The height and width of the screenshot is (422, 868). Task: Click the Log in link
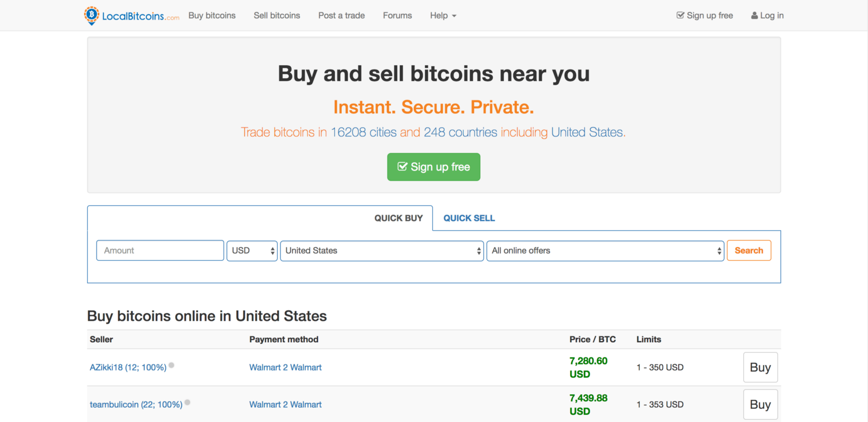coord(767,15)
